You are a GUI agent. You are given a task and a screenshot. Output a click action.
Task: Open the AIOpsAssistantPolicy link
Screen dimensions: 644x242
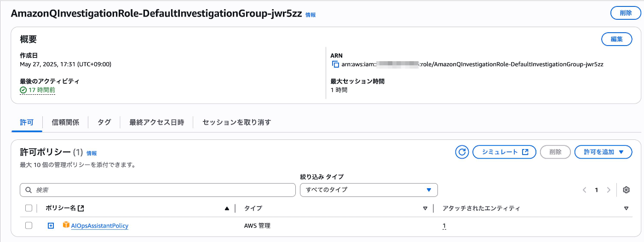100,226
